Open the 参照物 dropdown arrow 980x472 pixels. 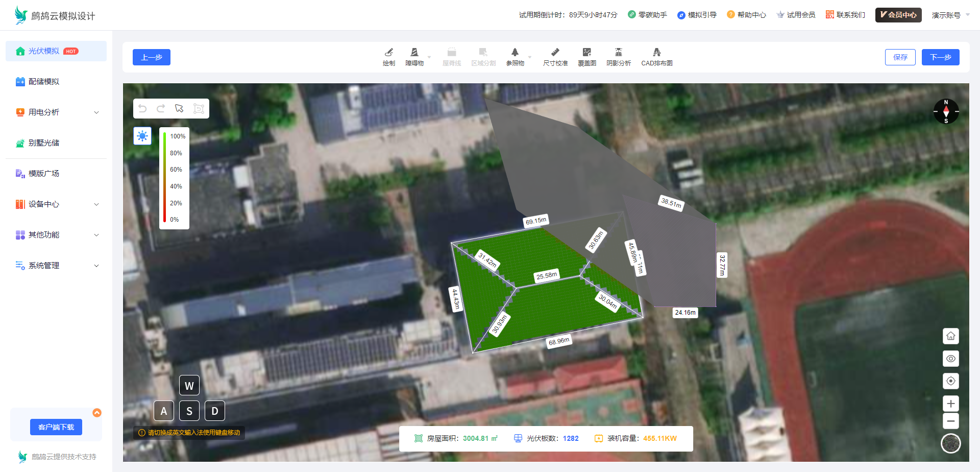[x=530, y=57]
